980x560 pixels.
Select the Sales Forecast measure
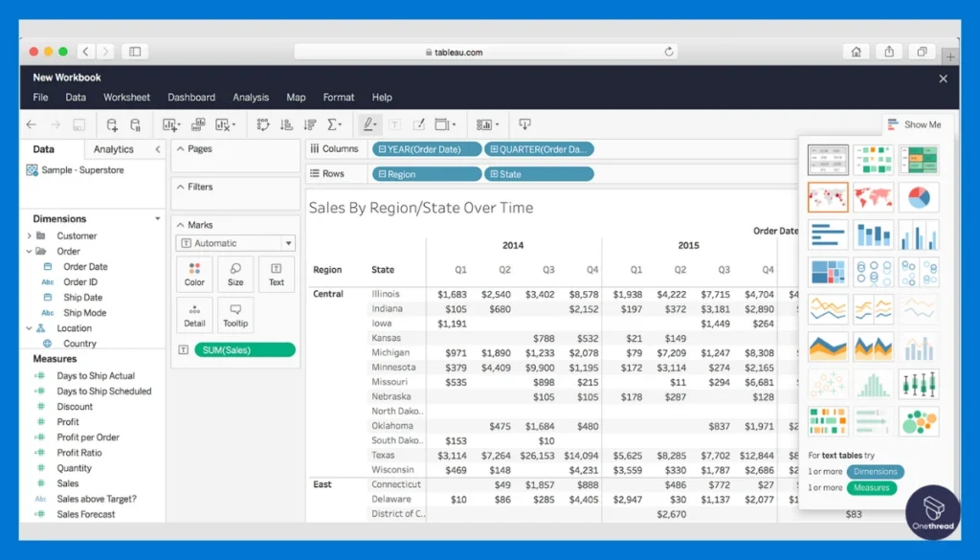(85, 514)
